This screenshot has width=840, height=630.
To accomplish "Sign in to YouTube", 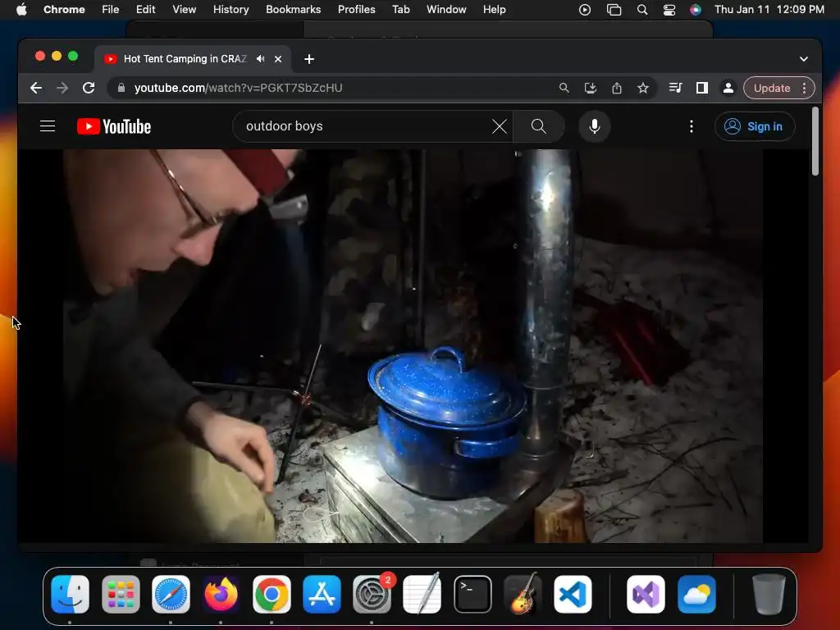I will click(755, 126).
